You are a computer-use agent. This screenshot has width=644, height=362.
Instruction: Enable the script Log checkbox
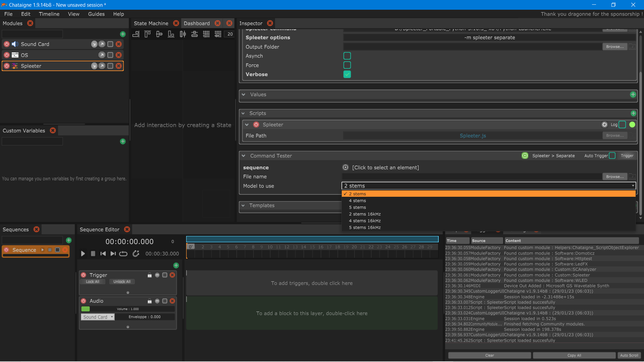tap(622, 125)
